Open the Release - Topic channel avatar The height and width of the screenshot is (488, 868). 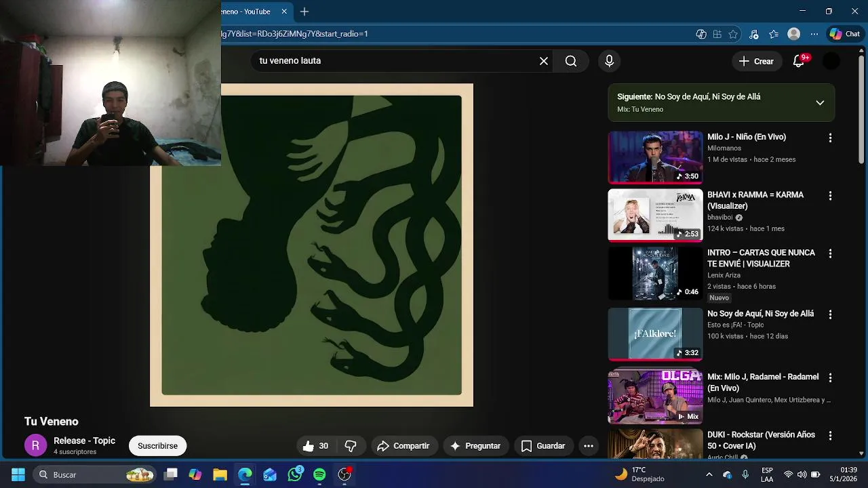pos(35,446)
